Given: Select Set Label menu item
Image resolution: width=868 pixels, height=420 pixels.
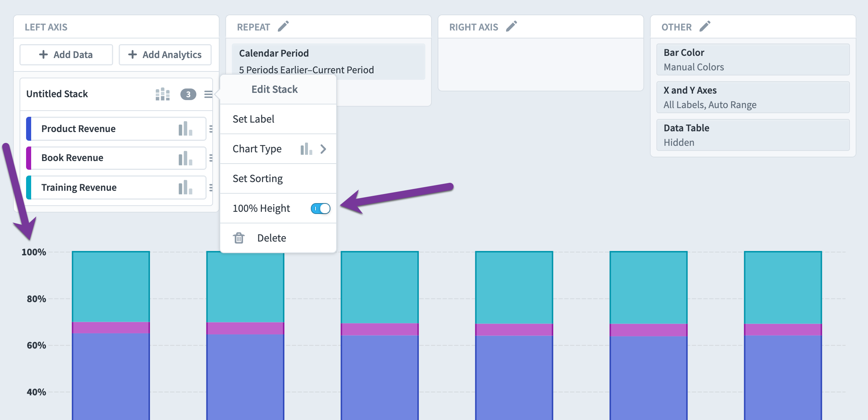Looking at the screenshot, I should (x=278, y=119).
